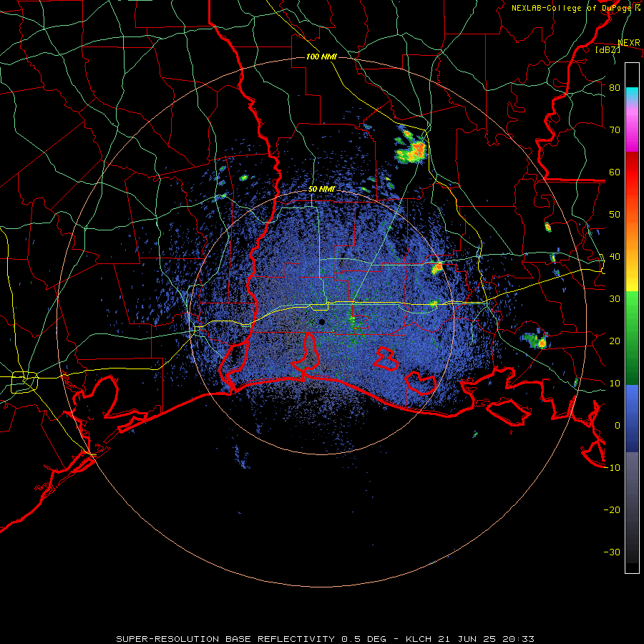Viewport: 644px width, 644px height.
Task: Click the 50 value on the dBZ scale
Action: 615,215
